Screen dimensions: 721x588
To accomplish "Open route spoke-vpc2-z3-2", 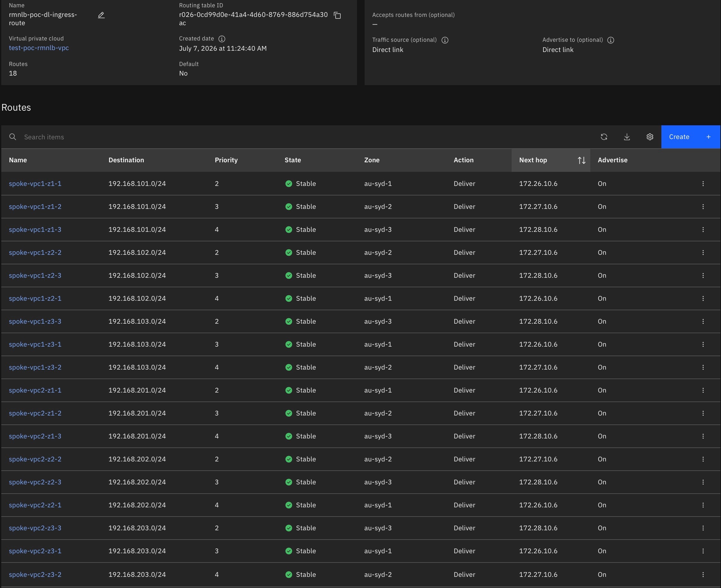I will click(x=35, y=575).
